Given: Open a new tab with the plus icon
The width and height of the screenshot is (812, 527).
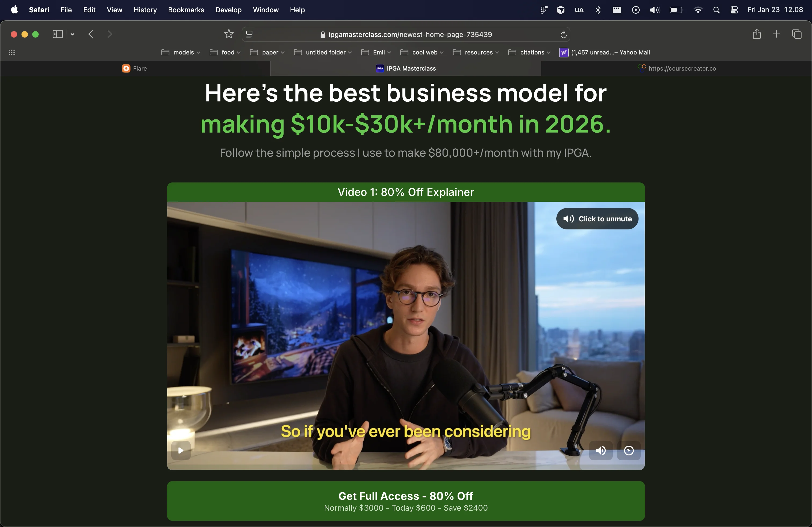Looking at the screenshot, I should (x=776, y=34).
